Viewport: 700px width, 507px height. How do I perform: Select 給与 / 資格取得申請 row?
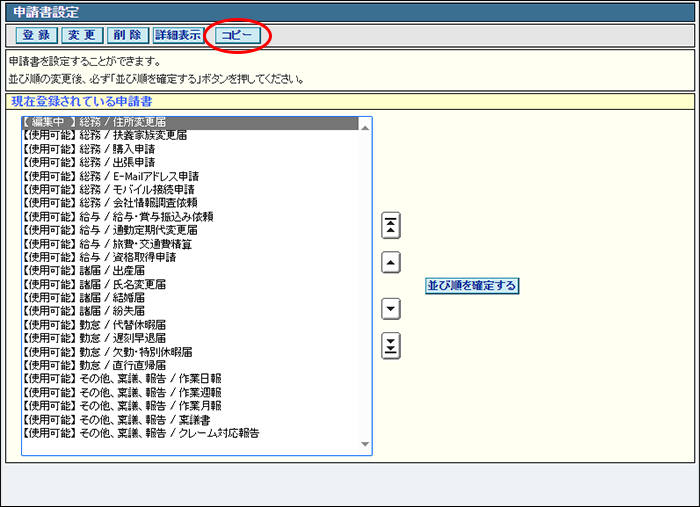[190, 258]
